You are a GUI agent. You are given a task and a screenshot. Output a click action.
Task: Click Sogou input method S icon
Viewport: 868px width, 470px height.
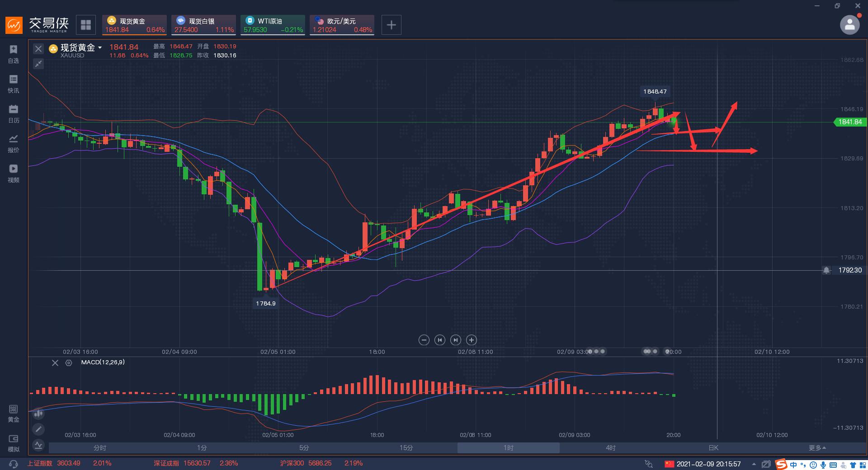coord(781,464)
